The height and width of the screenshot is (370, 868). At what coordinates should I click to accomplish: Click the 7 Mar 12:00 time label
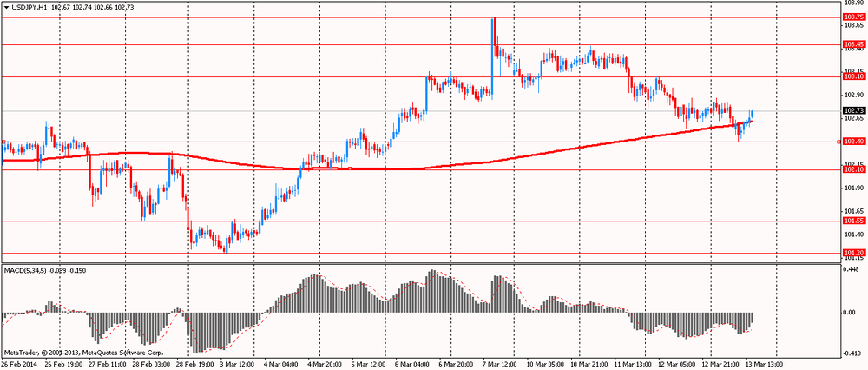click(500, 365)
